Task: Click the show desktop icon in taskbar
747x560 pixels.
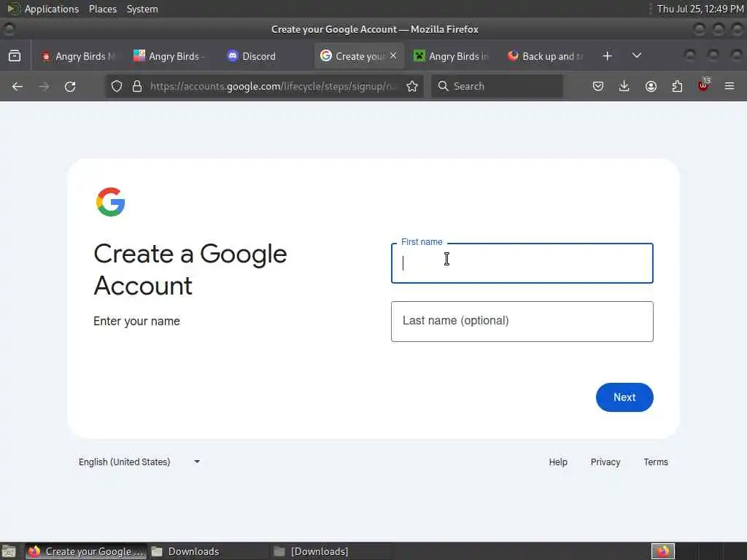Action: point(9,551)
